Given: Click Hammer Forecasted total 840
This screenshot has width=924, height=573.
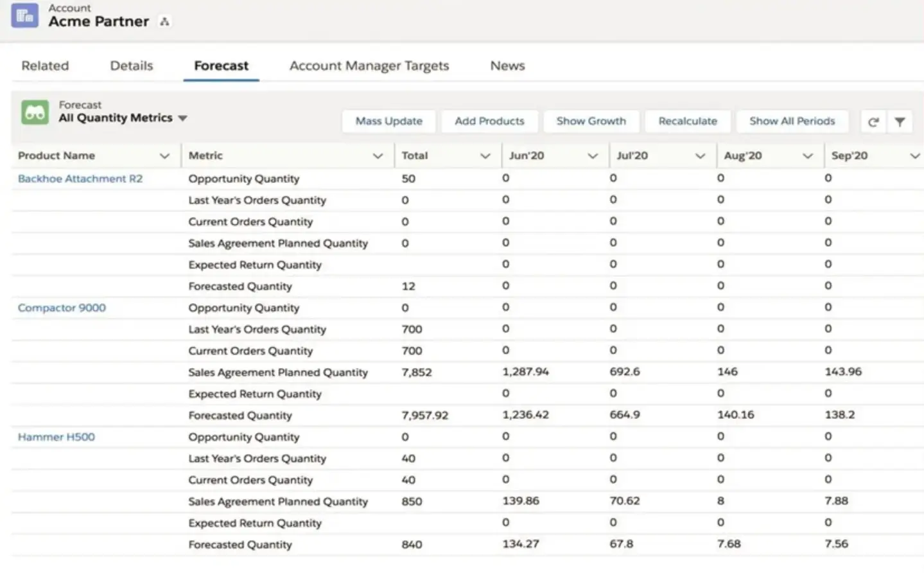Looking at the screenshot, I should pos(412,545).
